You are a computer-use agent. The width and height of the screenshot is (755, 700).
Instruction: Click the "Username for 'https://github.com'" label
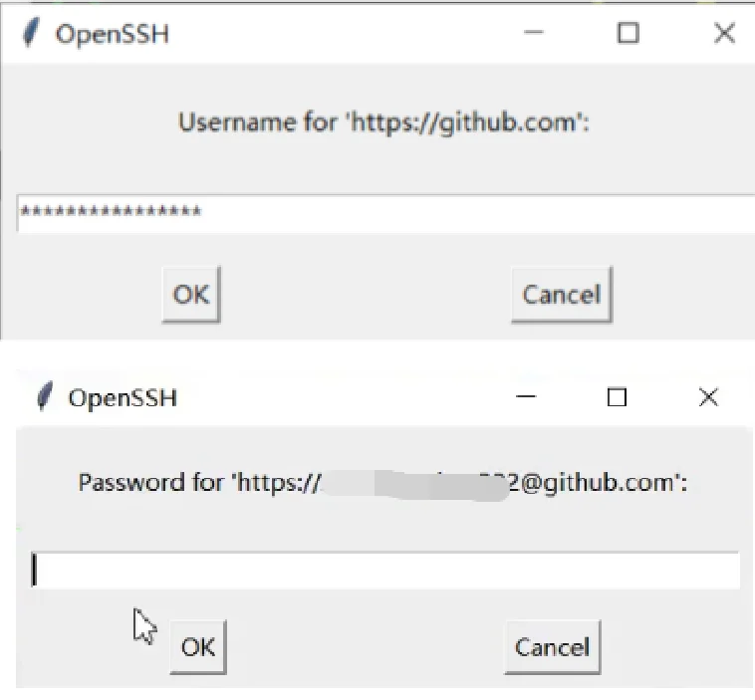[383, 123]
